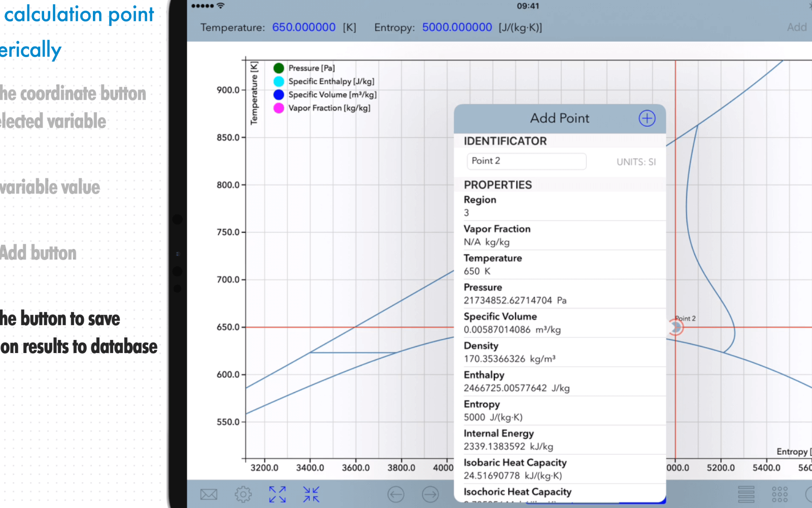The image size is (812, 508).
Task: Click the blue Specific Volume color swatch
Action: pyautogui.click(x=278, y=94)
